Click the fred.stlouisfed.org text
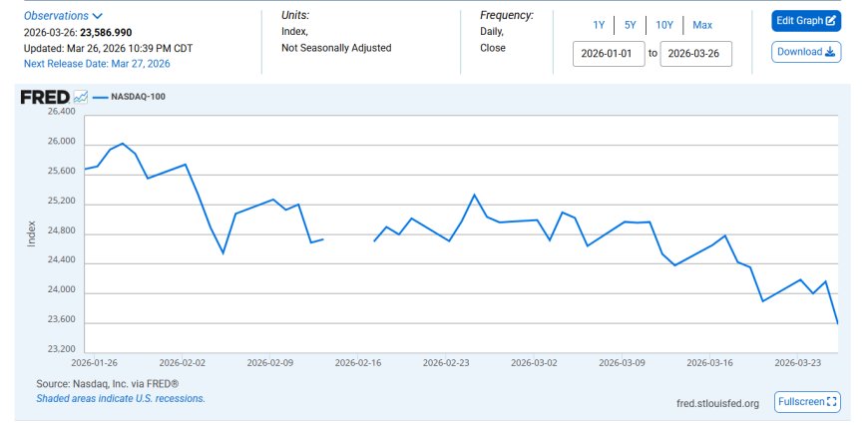 coord(716,403)
